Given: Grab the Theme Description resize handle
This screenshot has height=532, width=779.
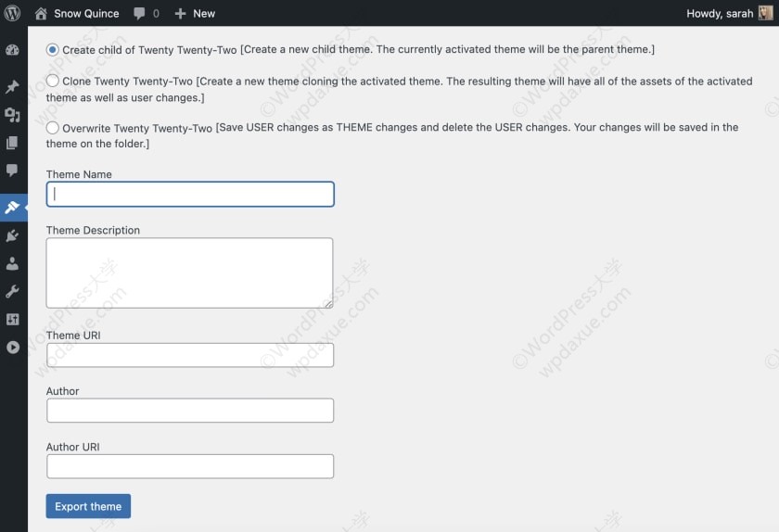Looking at the screenshot, I should (329, 304).
